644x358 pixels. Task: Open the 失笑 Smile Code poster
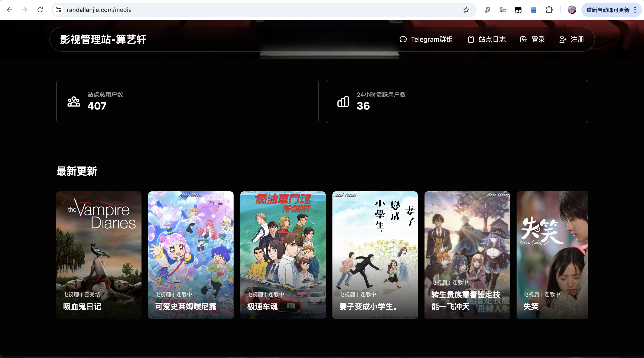552,255
